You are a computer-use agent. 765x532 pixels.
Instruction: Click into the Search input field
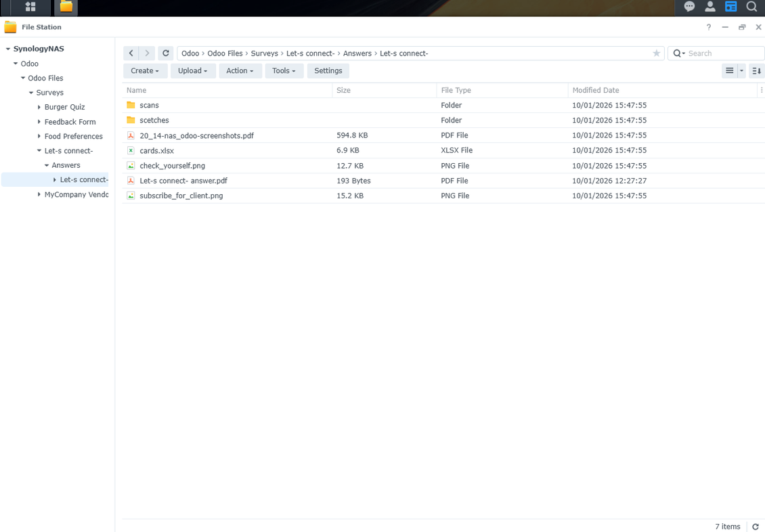(724, 53)
